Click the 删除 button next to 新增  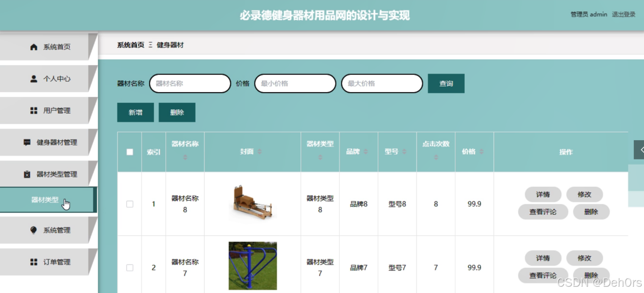click(177, 112)
